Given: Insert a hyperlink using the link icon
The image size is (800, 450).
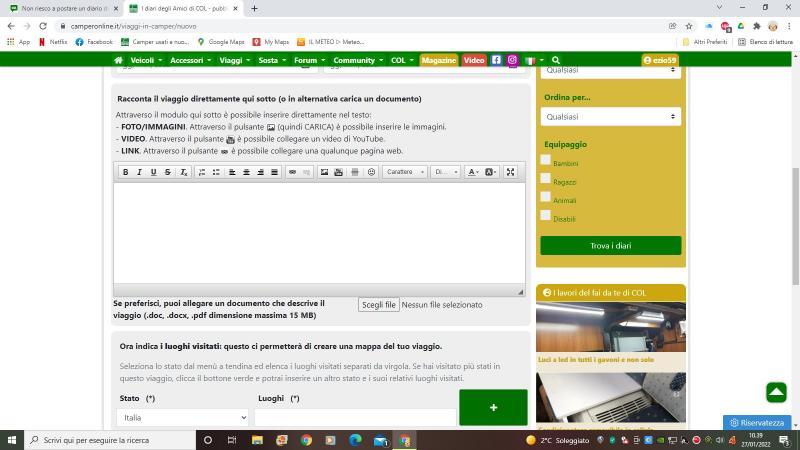Looking at the screenshot, I should click(292, 172).
